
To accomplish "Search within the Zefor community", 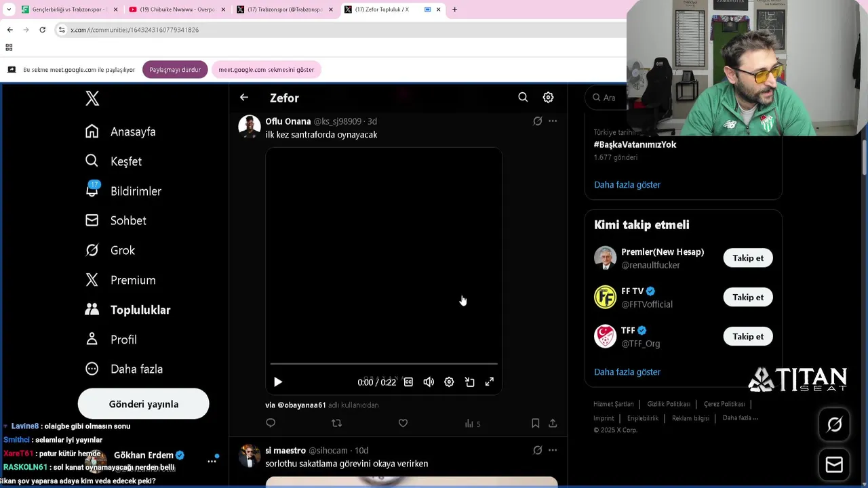I will coord(523,98).
